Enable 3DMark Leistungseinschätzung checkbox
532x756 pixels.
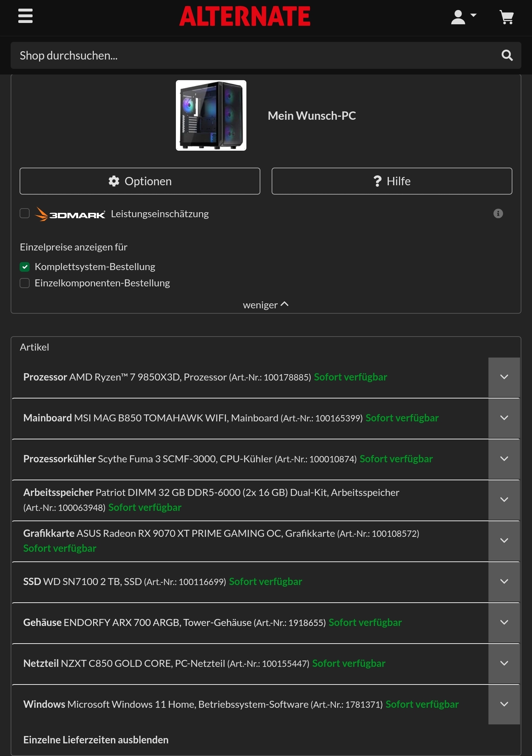click(25, 213)
